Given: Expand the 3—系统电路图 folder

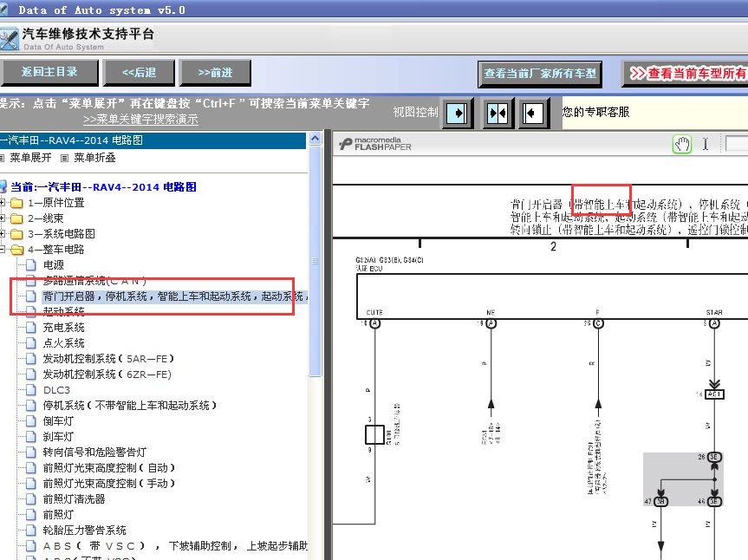Looking at the screenshot, I should tap(3, 234).
